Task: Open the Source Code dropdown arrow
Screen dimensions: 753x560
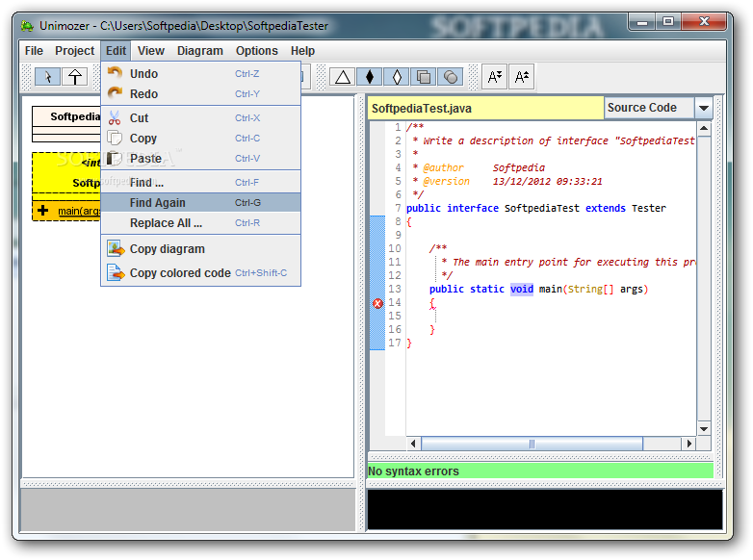Action: [x=704, y=108]
